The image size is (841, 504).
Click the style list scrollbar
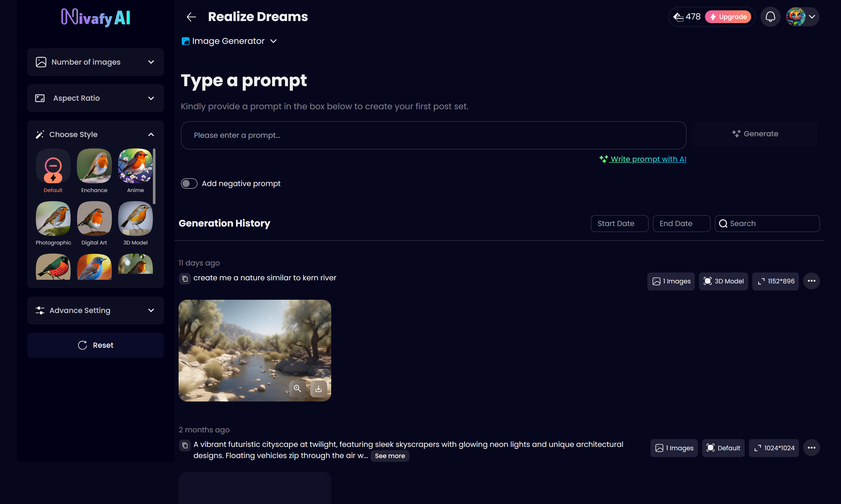point(154,176)
